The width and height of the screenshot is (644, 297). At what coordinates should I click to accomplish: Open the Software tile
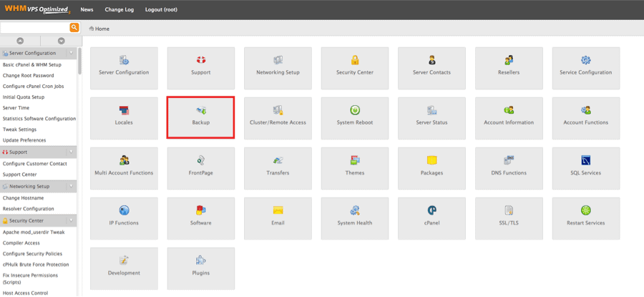pyautogui.click(x=201, y=218)
